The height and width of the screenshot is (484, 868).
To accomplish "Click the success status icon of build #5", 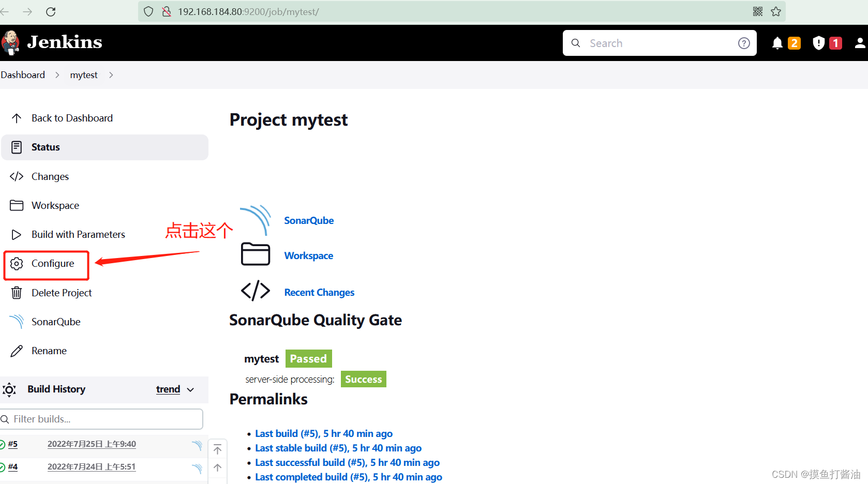I will [2, 444].
